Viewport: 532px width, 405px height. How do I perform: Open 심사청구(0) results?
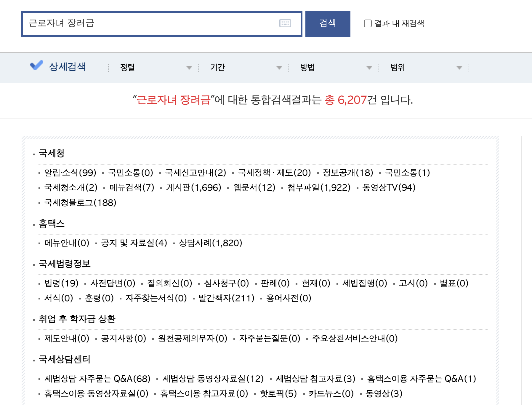coord(227,283)
